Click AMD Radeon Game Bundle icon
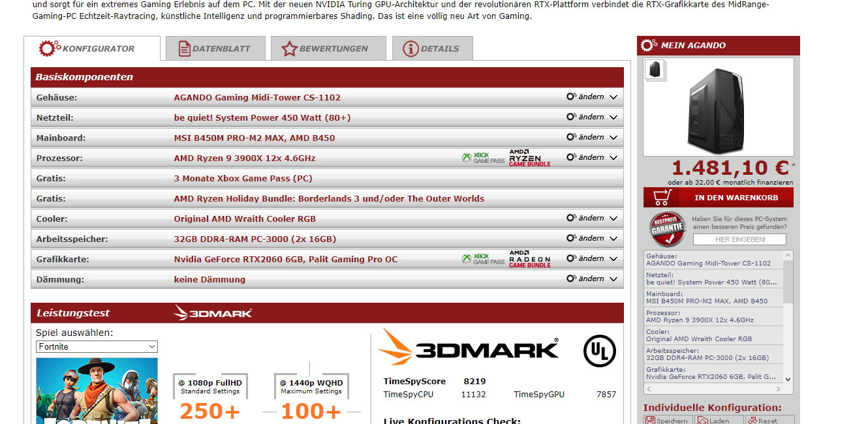The width and height of the screenshot is (868, 424). pos(529,259)
